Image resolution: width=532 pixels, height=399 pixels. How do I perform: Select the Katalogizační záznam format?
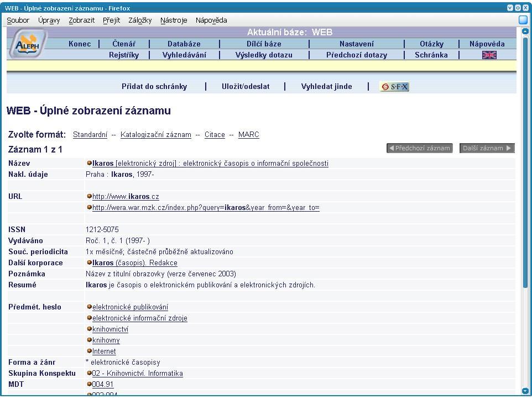pyautogui.click(x=156, y=135)
